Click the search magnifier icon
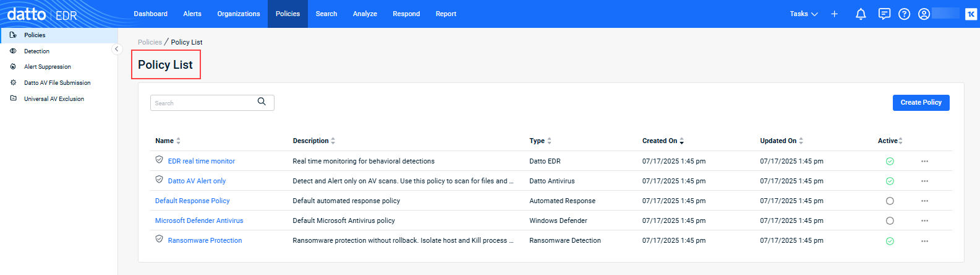980x275 pixels. (x=262, y=102)
